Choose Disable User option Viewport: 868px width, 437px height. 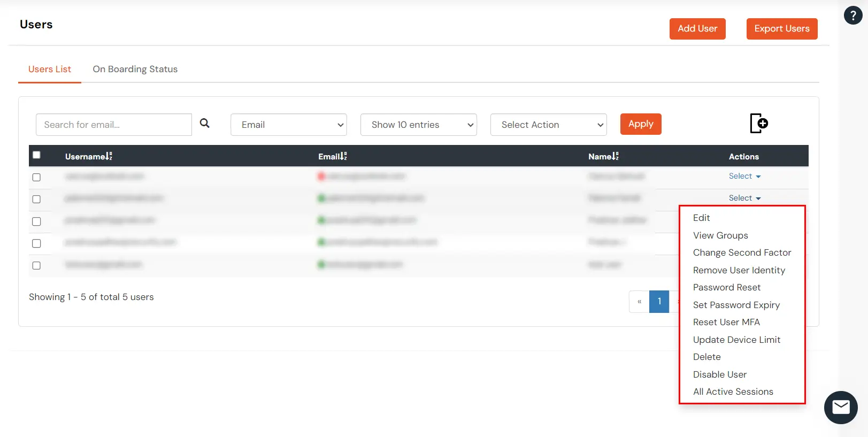720,374
